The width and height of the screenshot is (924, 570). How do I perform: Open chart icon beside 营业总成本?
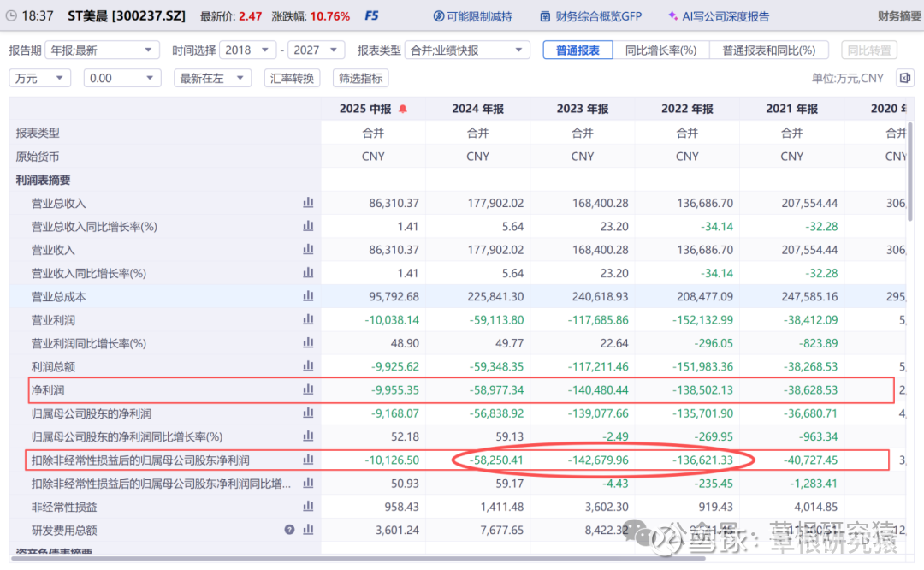pos(308,296)
